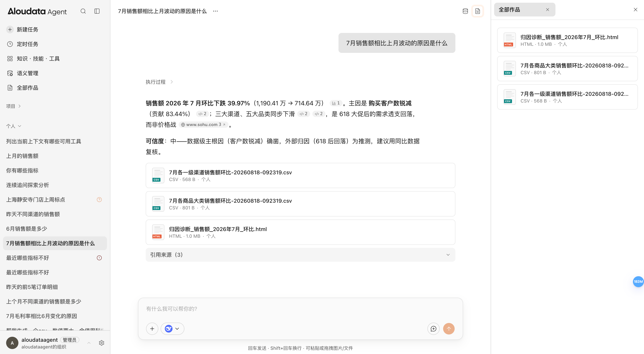
Task: Open chat 上海静安寺门店上周标点
Action: click(x=35, y=200)
